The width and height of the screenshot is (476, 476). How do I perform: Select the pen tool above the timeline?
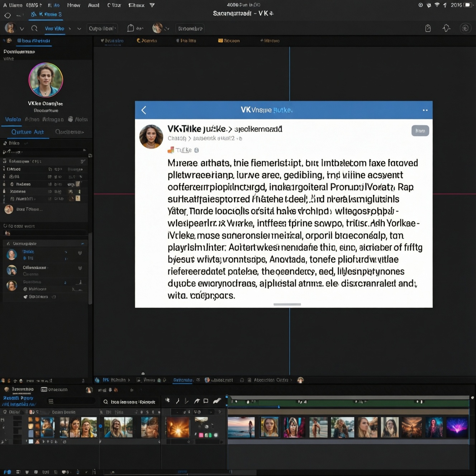tap(177, 401)
